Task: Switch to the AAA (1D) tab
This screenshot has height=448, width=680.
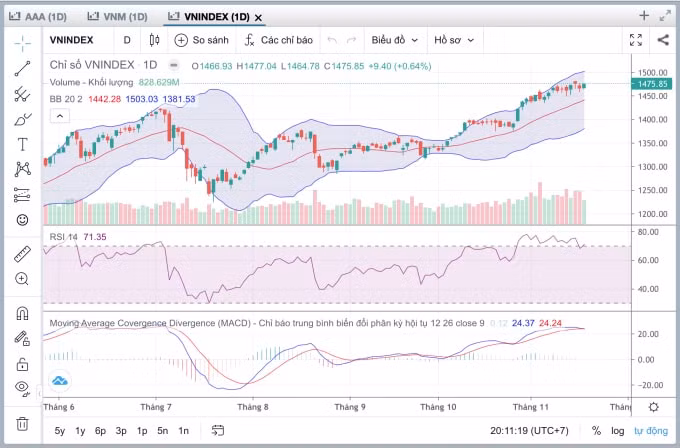Action: click(x=38, y=17)
